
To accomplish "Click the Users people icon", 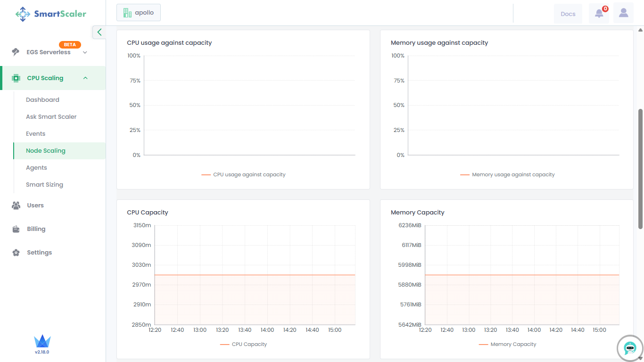I will click(x=16, y=206).
